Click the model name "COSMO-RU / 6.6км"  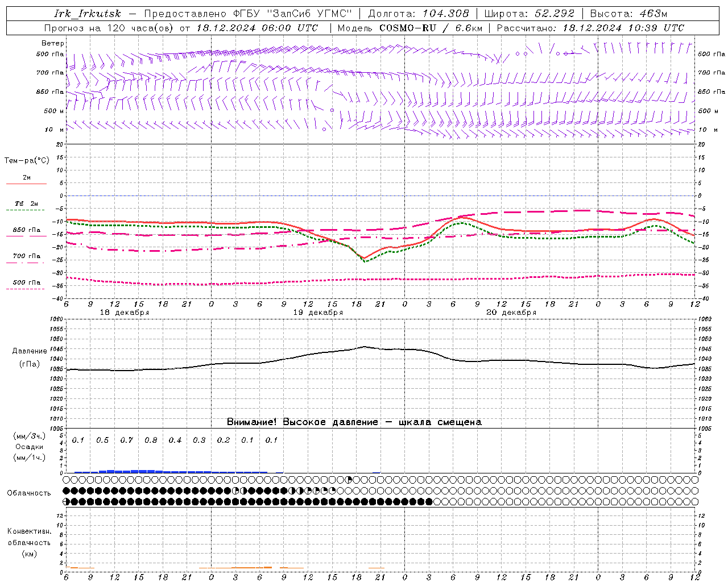point(431,28)
